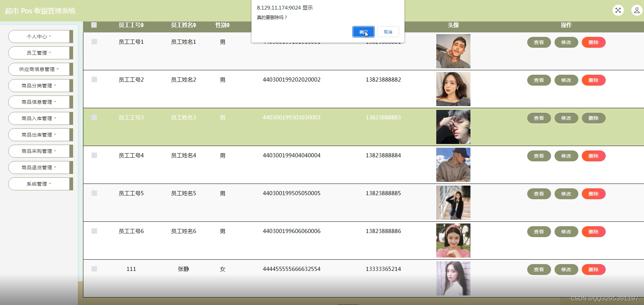The image size is (644, 305).
Task: Click 查看 for 张静
Action: pos(539,270)
